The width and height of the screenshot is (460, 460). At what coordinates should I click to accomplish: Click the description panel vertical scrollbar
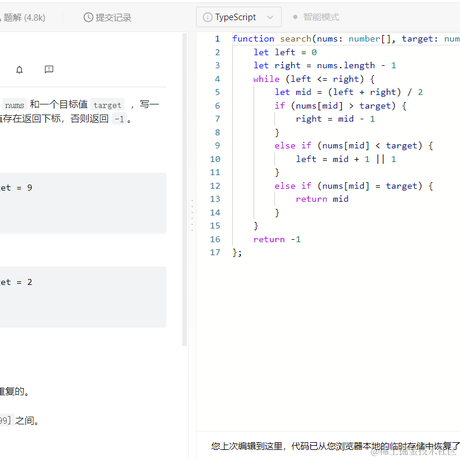(x=185, y=189)
